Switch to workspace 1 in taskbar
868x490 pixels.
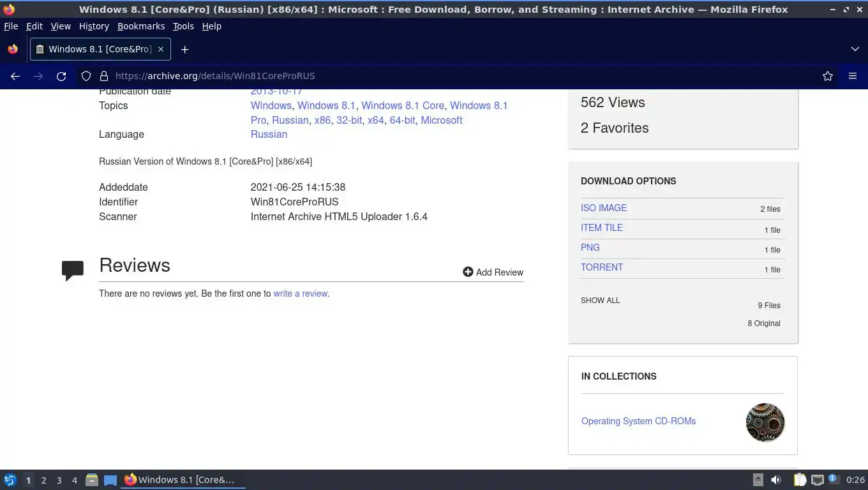pyautogui.click(x=28, y=480)
